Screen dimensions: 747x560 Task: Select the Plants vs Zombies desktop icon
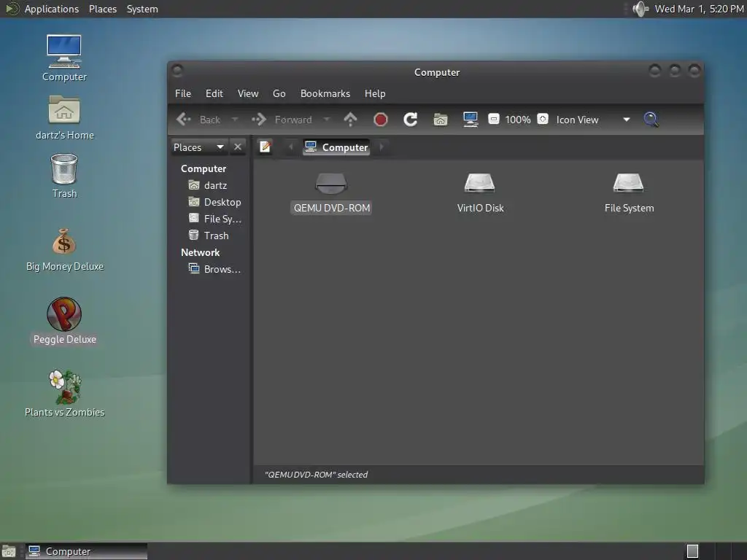(x=64, y=394)
